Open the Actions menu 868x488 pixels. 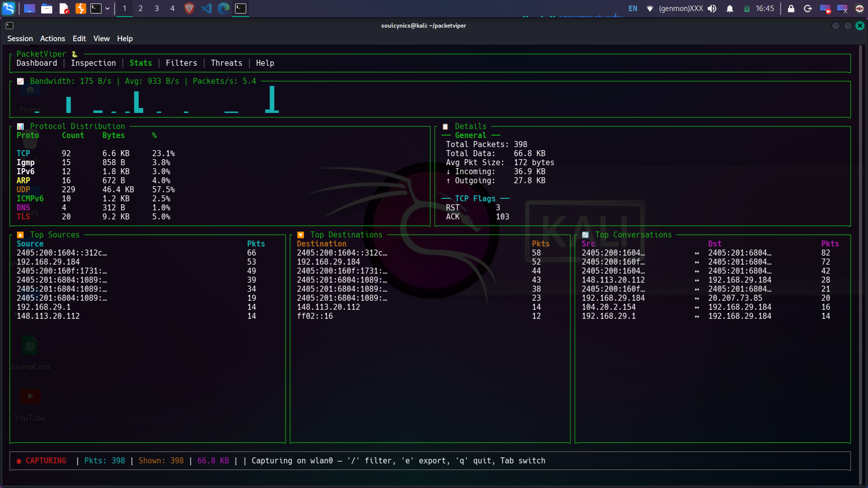point(53,39)
